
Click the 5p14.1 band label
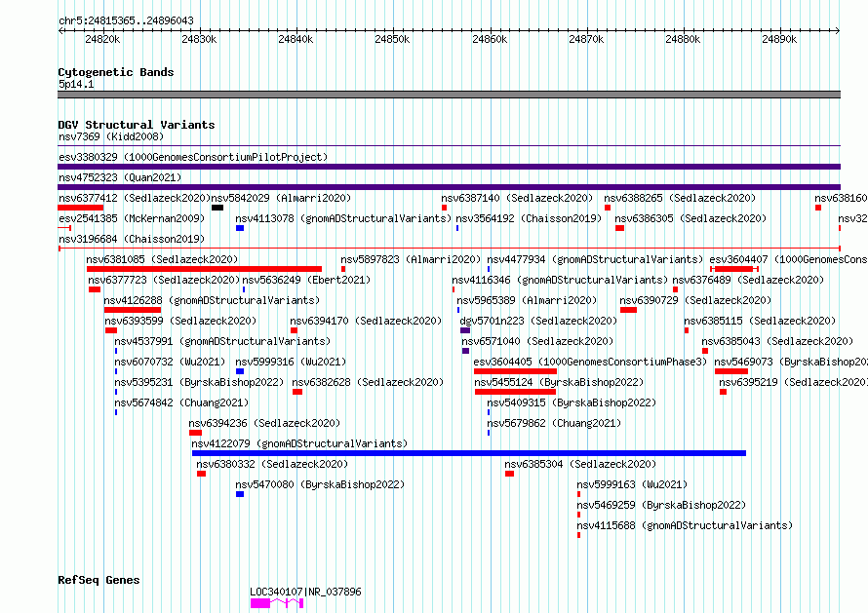pyautogui.click(x=76, y=84)
